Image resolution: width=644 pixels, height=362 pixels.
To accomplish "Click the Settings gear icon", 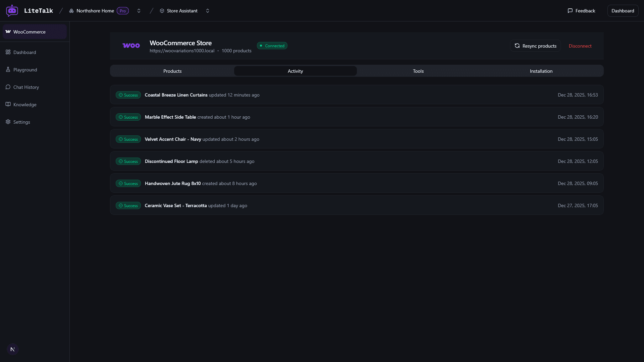I will coord(8,122).
